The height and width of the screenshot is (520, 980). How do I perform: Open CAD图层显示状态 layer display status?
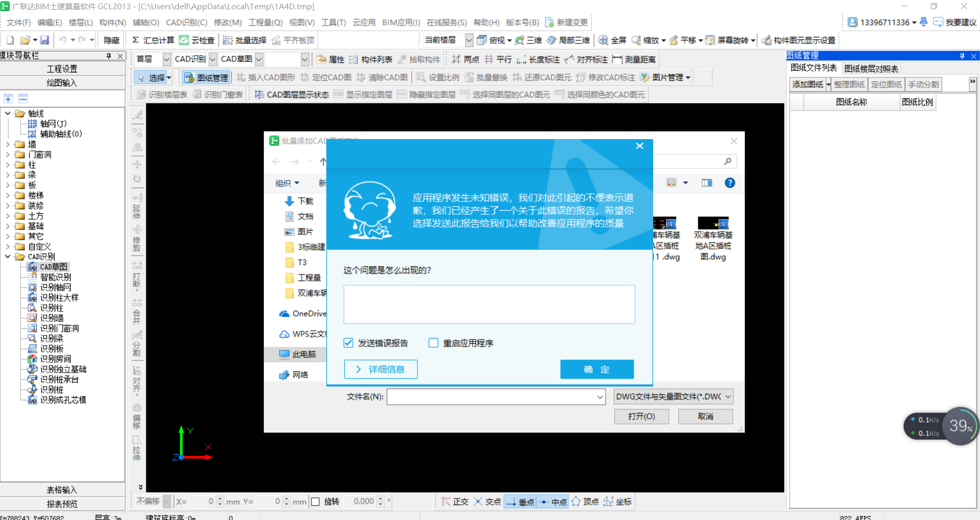[x=292, y=95]
